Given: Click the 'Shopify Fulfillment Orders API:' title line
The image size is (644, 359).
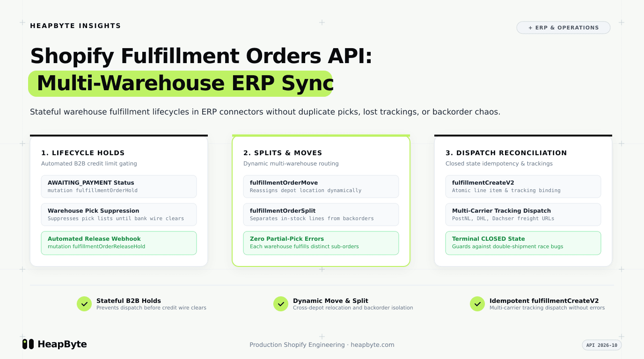Looking at the screenshot, I should [x=201, y=56].
